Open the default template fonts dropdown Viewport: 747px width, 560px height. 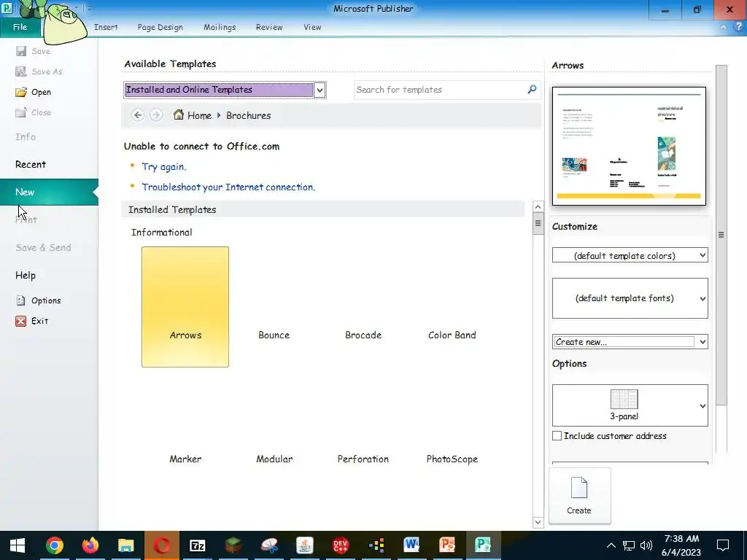click(630, 298)
